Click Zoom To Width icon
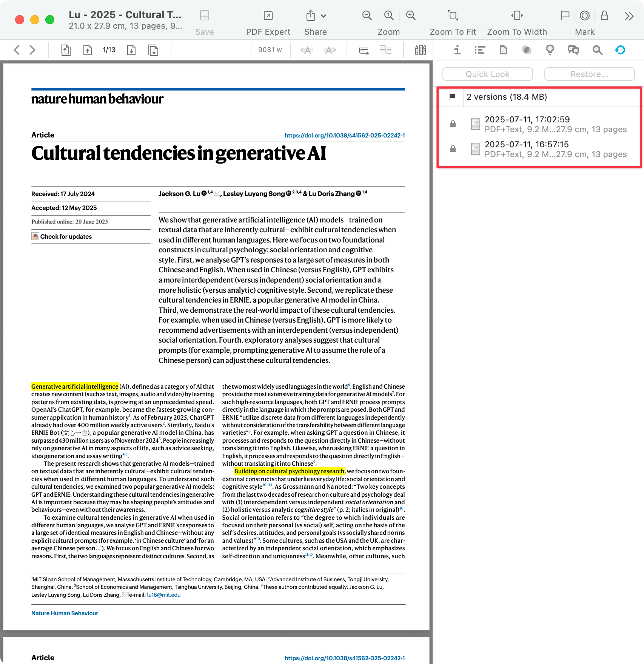This screenshot has width=644, height=664. (517, 15)
